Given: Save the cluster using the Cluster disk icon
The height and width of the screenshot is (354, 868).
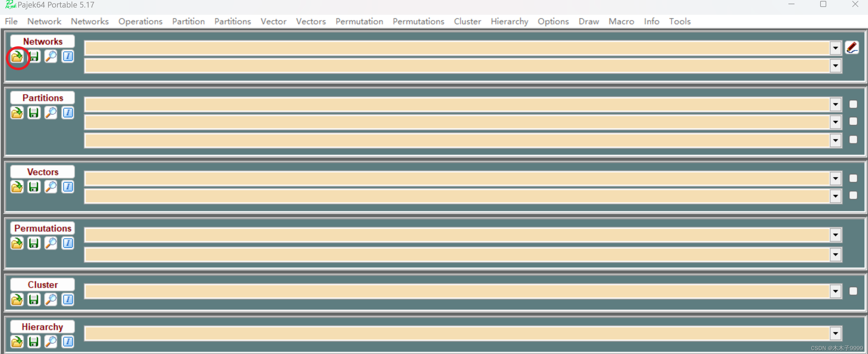Looking at the screenshot, I should [x=34, y=300].
